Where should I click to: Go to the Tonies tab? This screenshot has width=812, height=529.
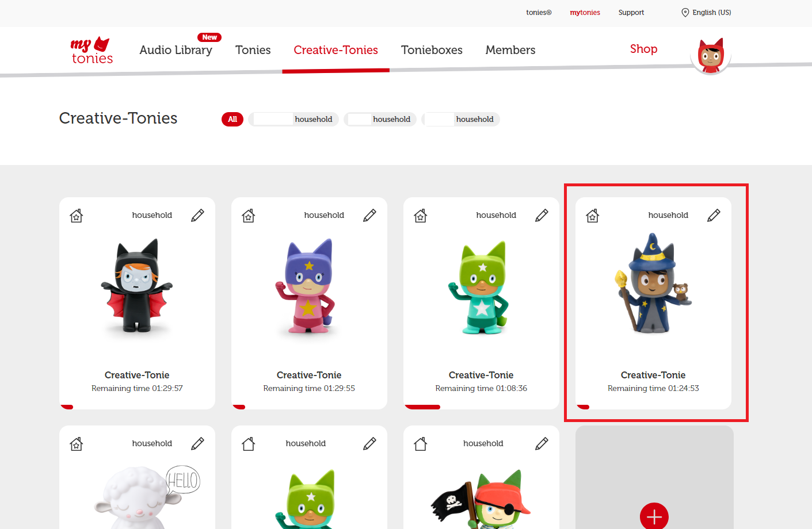[253, 50]
